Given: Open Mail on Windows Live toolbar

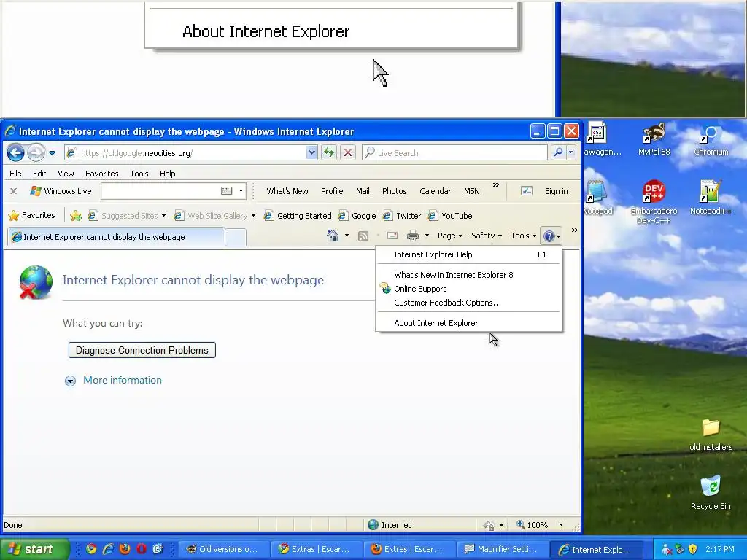Looking at the screenshot, I should pyautogui.click(x=363, y=191).
